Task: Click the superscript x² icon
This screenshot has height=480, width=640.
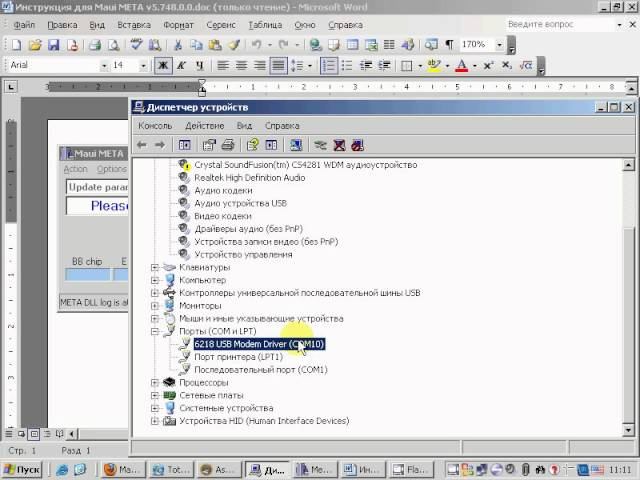Action: click(x=488, y=65)
